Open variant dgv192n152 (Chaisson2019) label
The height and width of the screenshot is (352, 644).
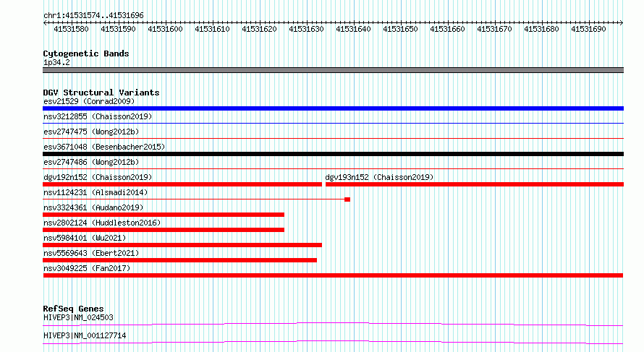(x=98, y=177)
